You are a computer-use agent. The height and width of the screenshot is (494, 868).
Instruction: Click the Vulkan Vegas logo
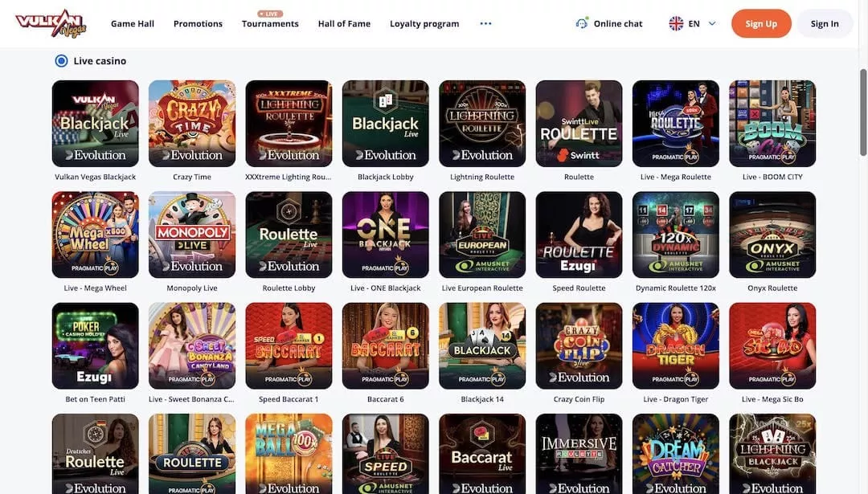click(x=51, y=23)
